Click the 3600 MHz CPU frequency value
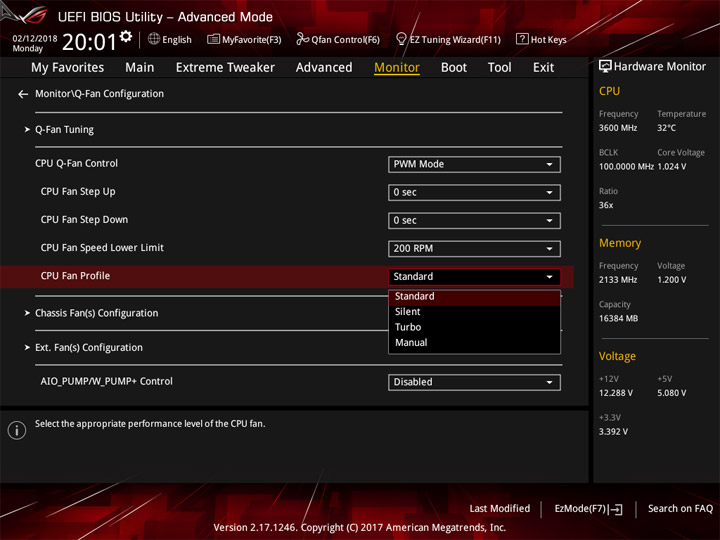The height and width of the screenshot is (540, 720). click(x=618, y=128)
